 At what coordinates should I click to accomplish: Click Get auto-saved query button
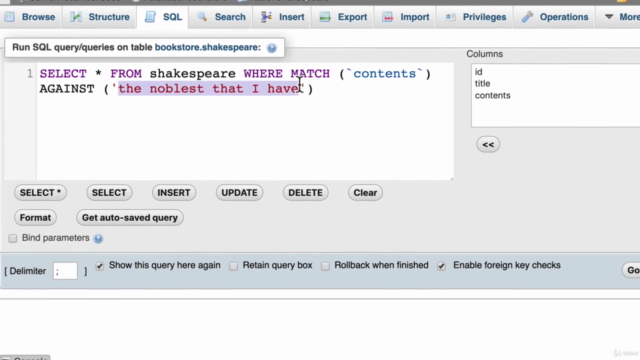coord(130,218)
